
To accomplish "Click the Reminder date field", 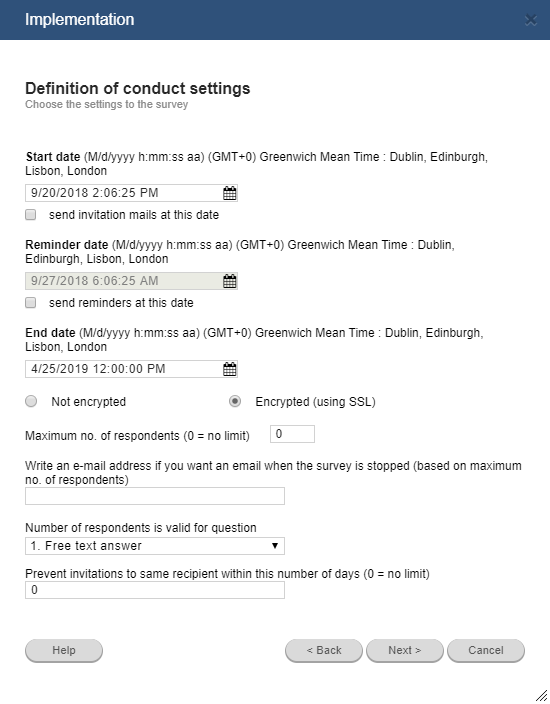I will [x=123, y=281].
